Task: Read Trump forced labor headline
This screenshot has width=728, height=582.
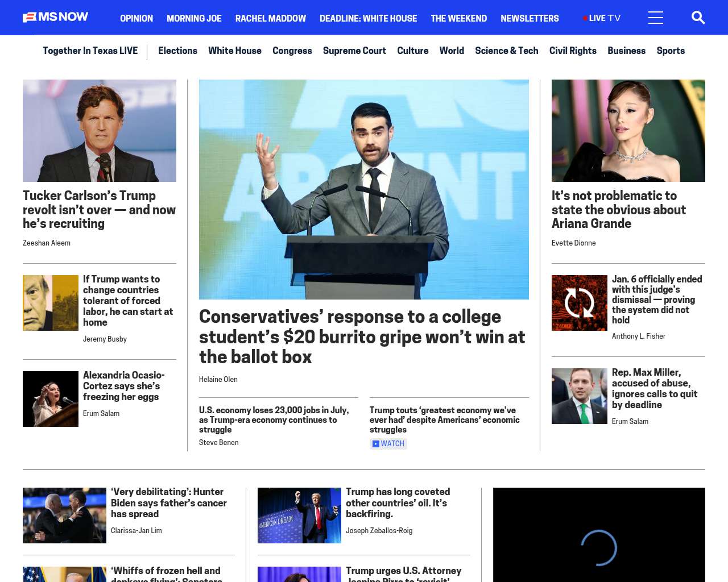Action: click(129, 301)
